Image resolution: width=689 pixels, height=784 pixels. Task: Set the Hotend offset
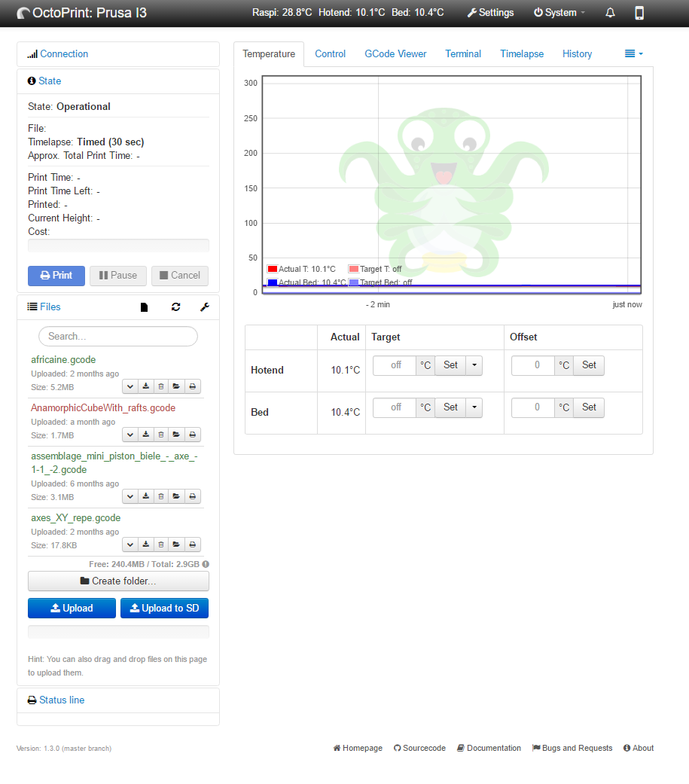pyautogui.click(x=589, y=365)
